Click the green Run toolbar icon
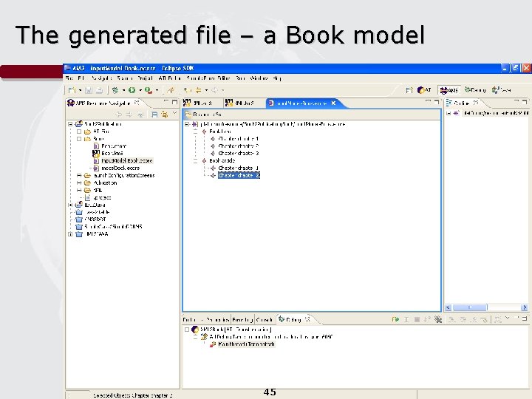This screenshot has width=532, height=399. tap(132, 90)
